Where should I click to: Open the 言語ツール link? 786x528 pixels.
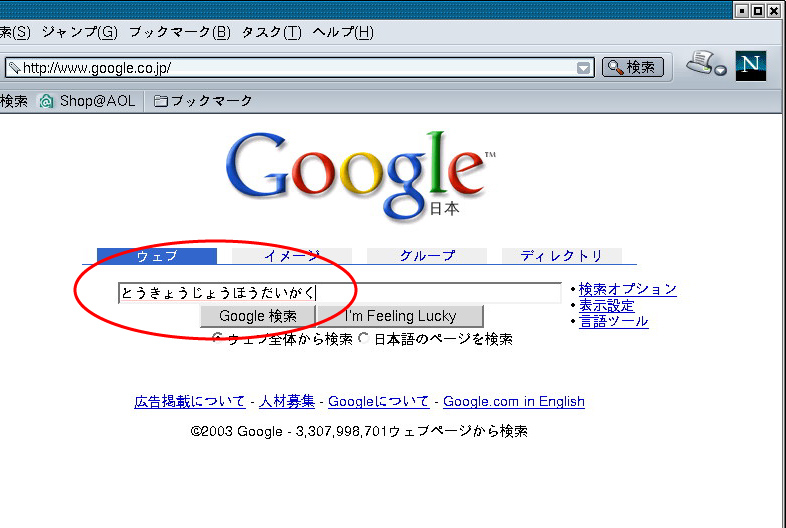coord(614,321)
